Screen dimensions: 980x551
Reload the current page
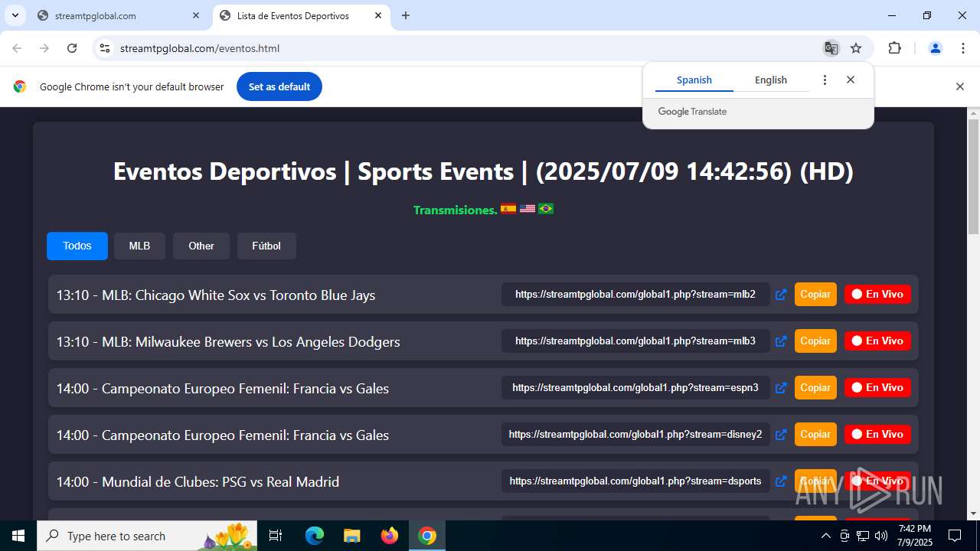[x=72, y=48]
